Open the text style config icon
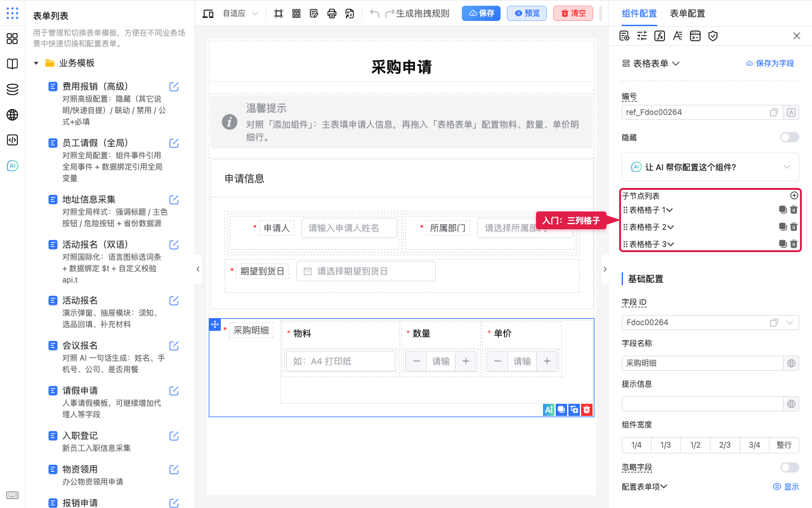The image size is (812, 508). (x=678, y=36)
